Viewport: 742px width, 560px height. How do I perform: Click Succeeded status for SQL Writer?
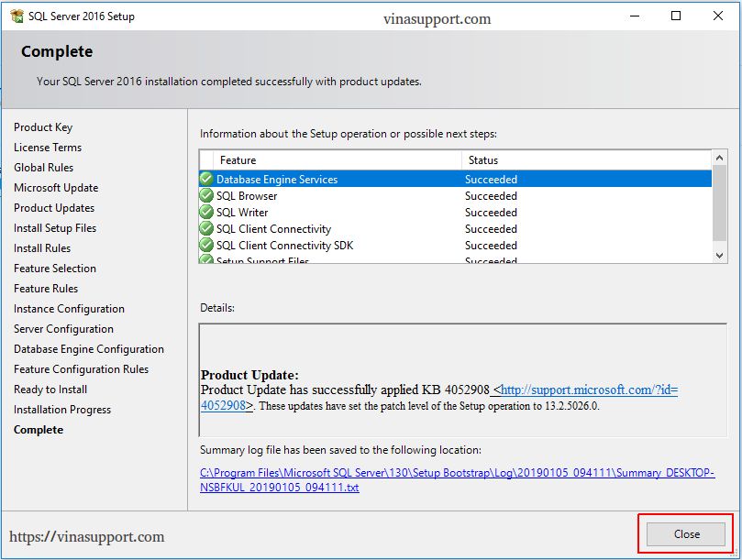[491, 213]
